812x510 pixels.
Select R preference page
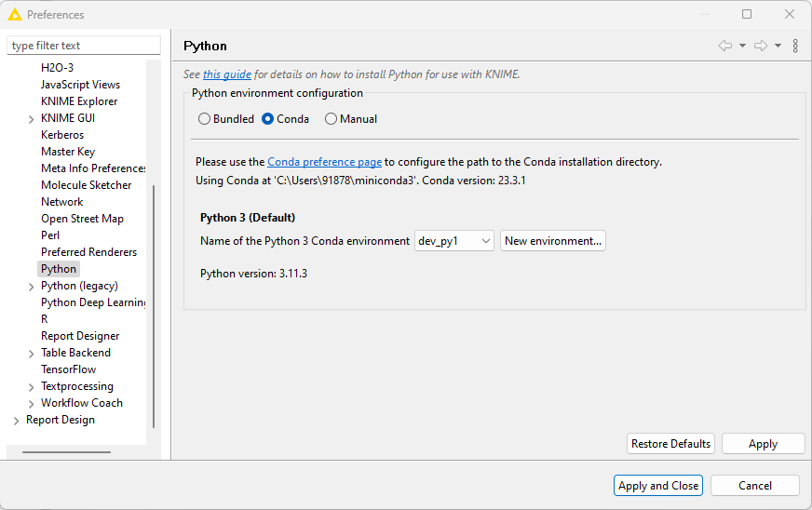pos(45,319)
